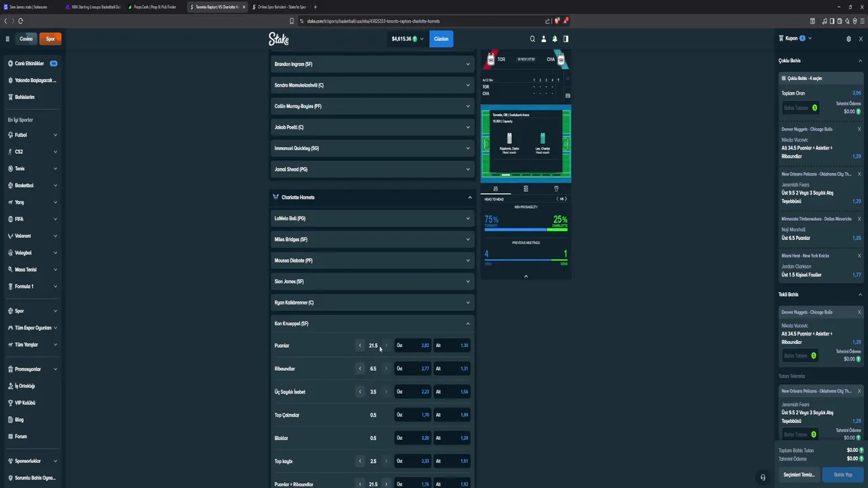Decrease Puanlar line from 21.5
Image resolution: width=868 pixels, height=488 pixels.
click(360, 346)
